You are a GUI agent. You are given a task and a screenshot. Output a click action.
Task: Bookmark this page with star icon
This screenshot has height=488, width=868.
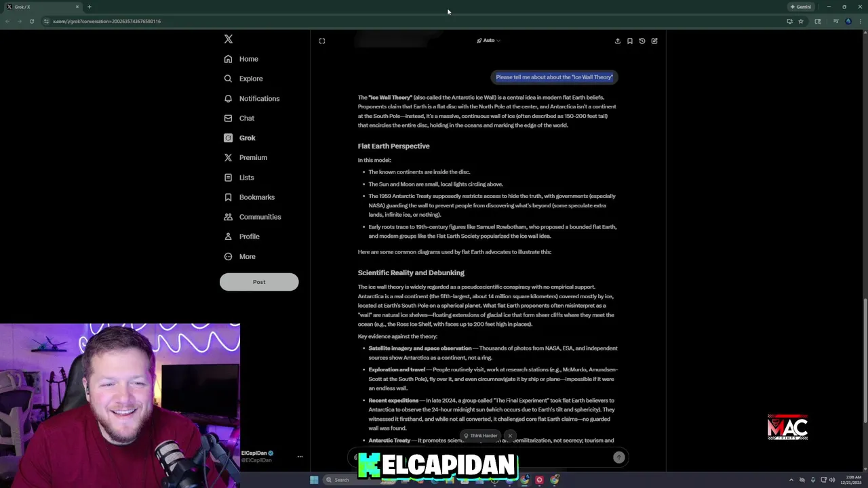(801, 21)
